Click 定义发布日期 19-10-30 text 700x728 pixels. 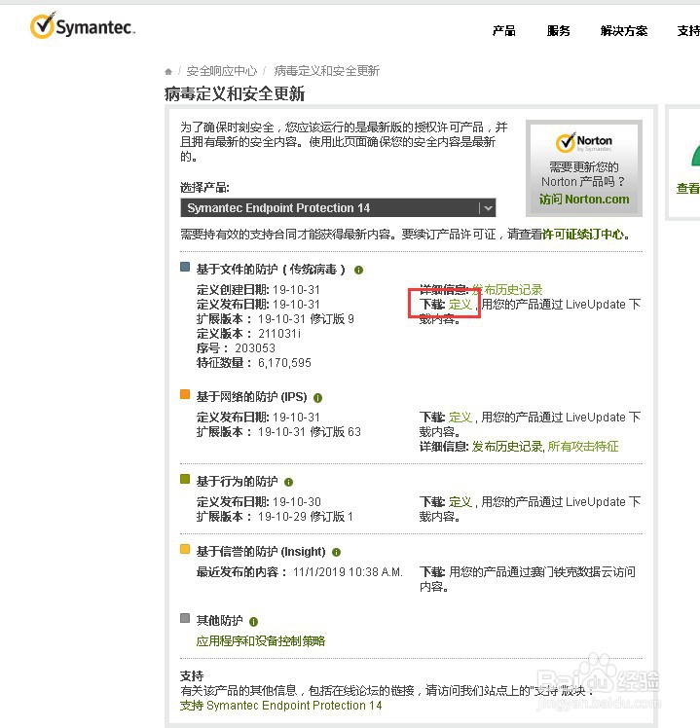[259, 502]
